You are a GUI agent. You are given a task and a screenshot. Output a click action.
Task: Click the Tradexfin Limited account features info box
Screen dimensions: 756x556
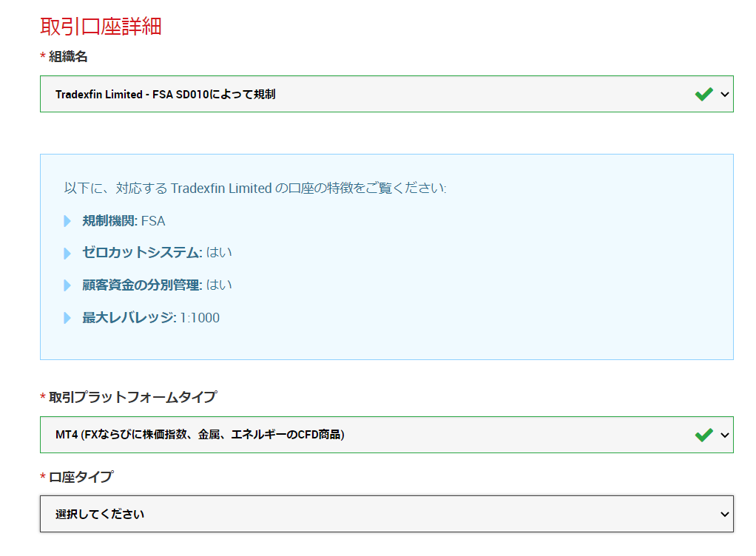point(386,255)
